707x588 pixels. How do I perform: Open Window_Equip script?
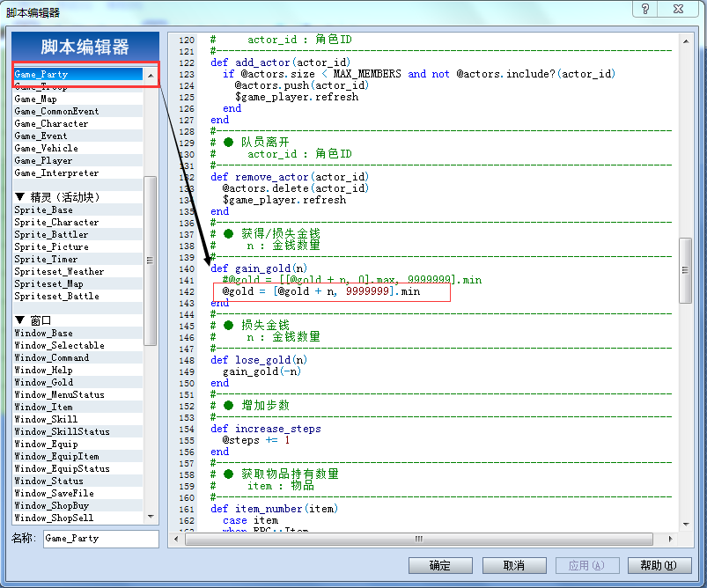(x=78, y=444)
